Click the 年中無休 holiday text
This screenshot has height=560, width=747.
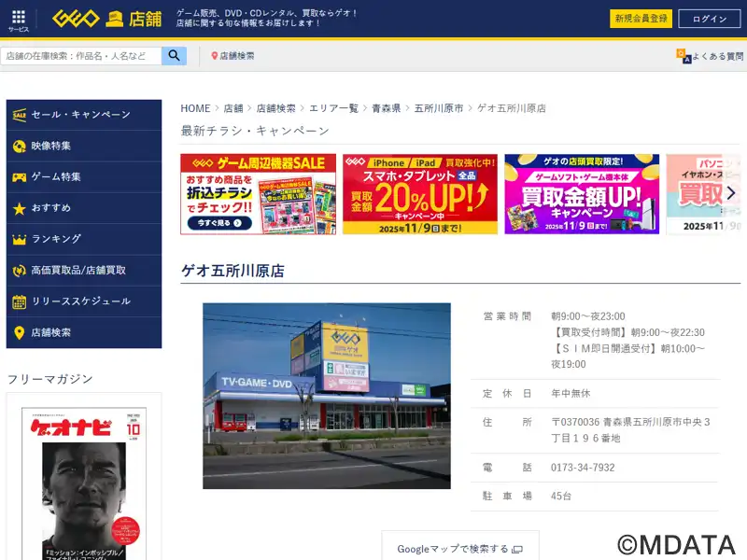tap(571, 393)
